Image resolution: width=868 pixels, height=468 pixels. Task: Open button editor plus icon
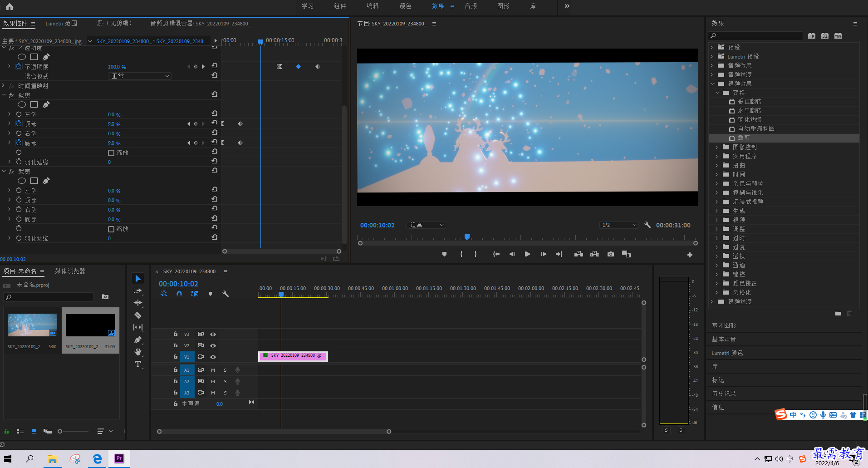click(690, 255)
